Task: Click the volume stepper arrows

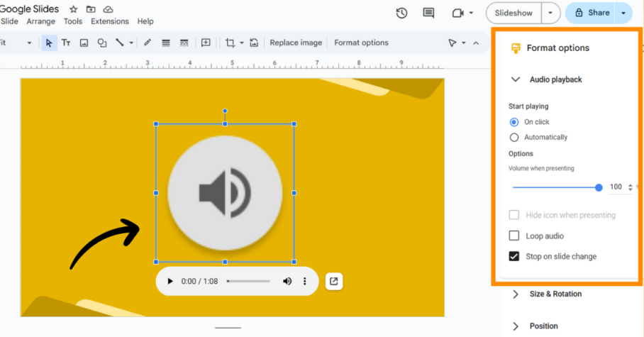Action: pos(630,187)
